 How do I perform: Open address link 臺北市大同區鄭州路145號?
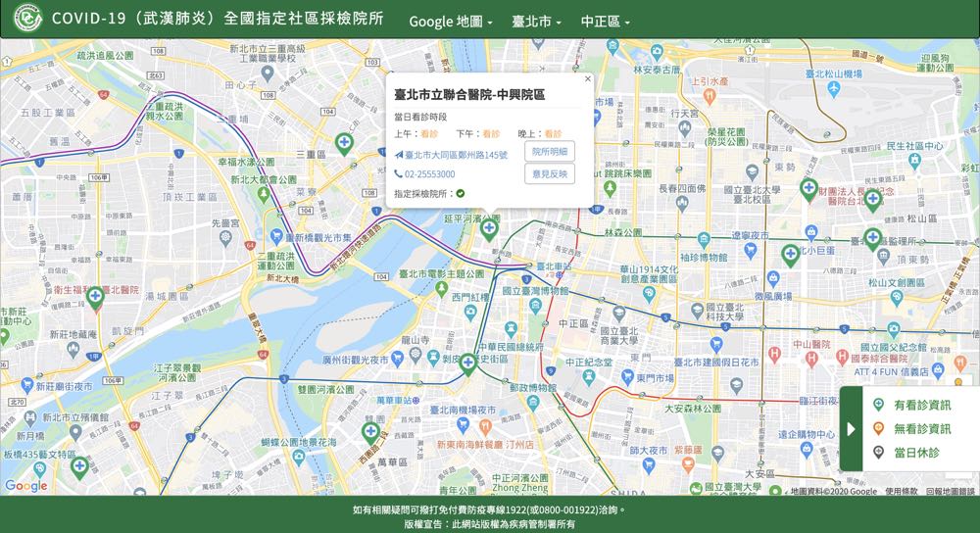tap(456, 155)
